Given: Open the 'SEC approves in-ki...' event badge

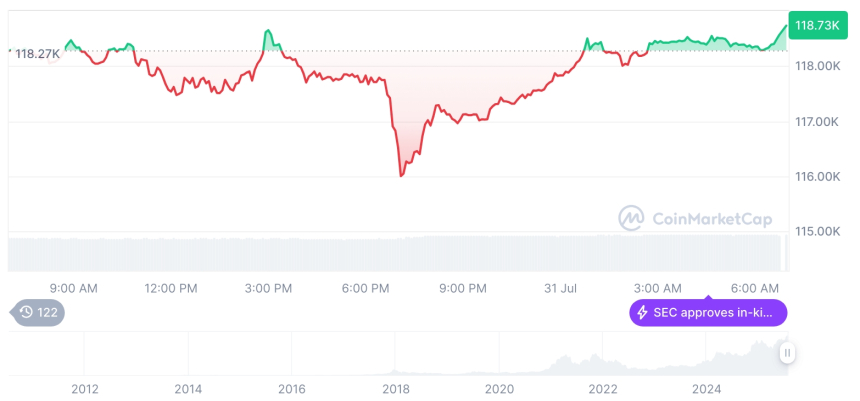Looking at the screenshot, I should [708, 313].
